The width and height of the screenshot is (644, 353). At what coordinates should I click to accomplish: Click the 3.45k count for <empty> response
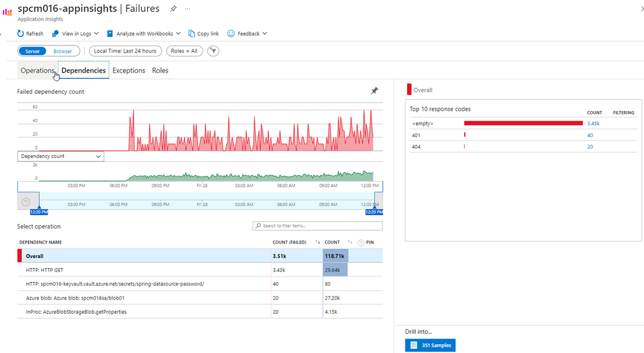tap(593, 123)
